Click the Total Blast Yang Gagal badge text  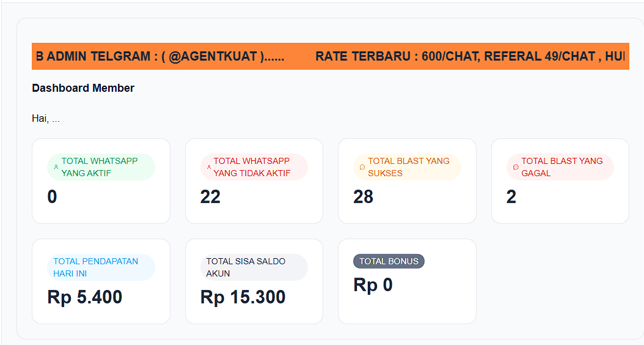point(562,167)
